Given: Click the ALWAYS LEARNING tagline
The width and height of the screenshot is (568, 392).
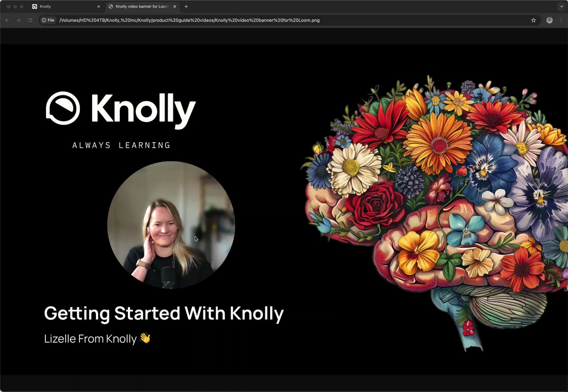Looking at the screenshot, I should click(x=121, y=145).
